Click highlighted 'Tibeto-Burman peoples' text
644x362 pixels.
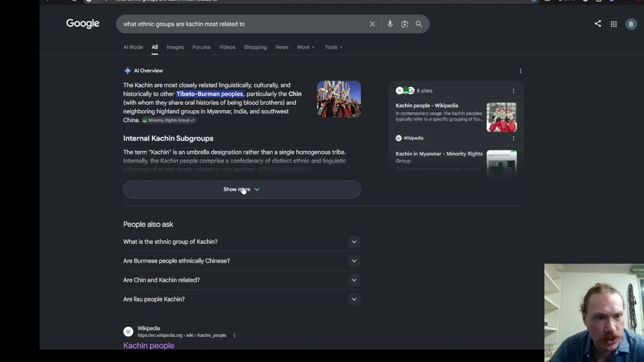(x=210, y=94)
